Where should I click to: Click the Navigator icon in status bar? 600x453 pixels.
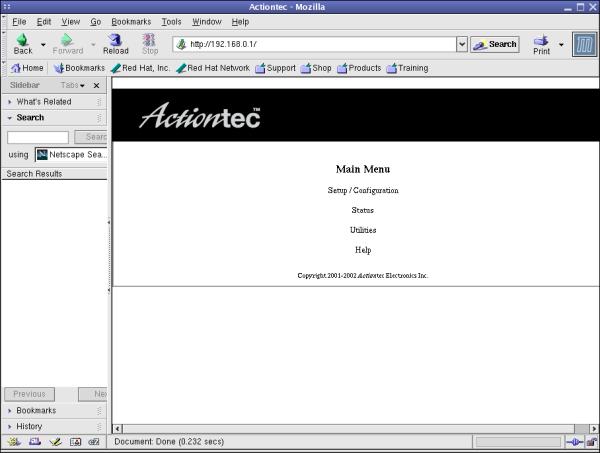(x=14, y=442)
